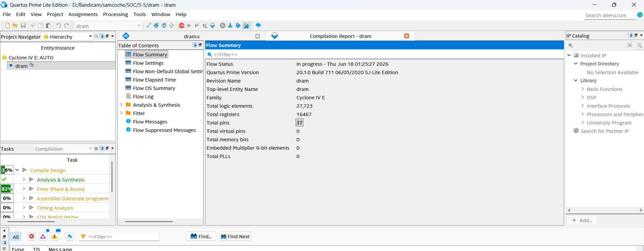Open the File menu
Viewport: 644px width, 251px height.
click(x=7, y=14)
